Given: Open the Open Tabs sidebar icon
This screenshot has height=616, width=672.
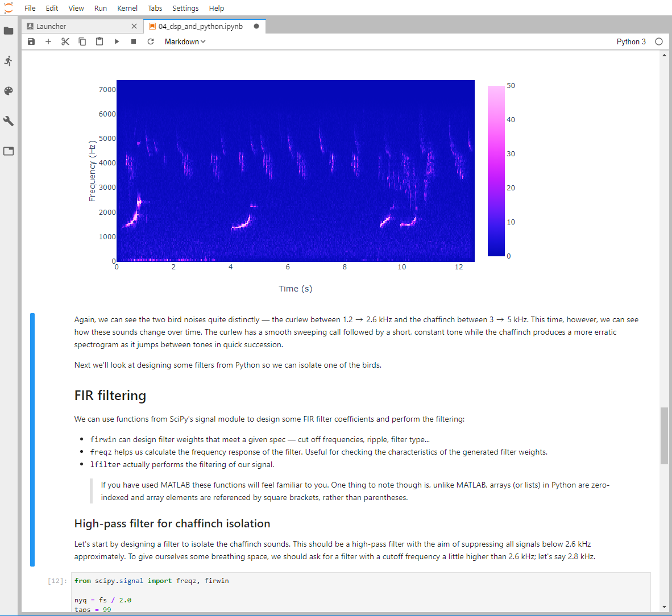Looking at the screenshot, I should click(9, 151).
